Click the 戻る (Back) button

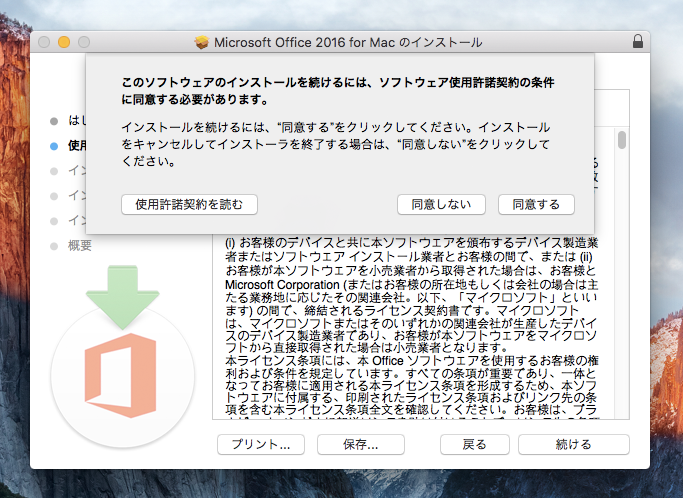pyautogui.click(x=475, y=444)
